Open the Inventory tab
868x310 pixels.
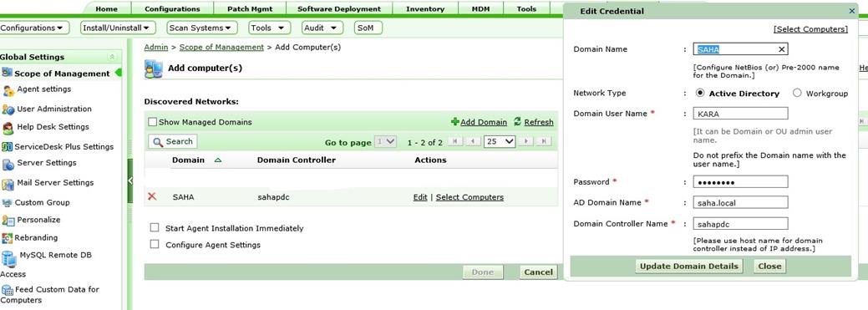click(425, 9)
